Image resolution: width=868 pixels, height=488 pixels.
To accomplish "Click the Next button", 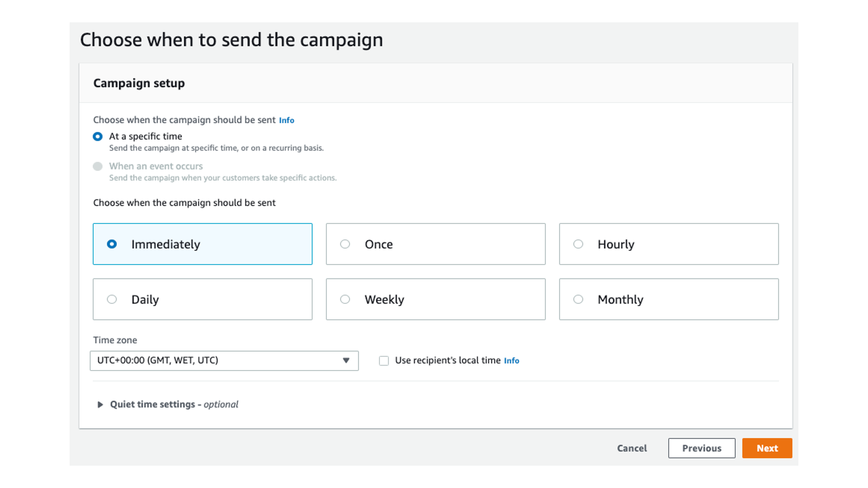I will tap(767, 448).
